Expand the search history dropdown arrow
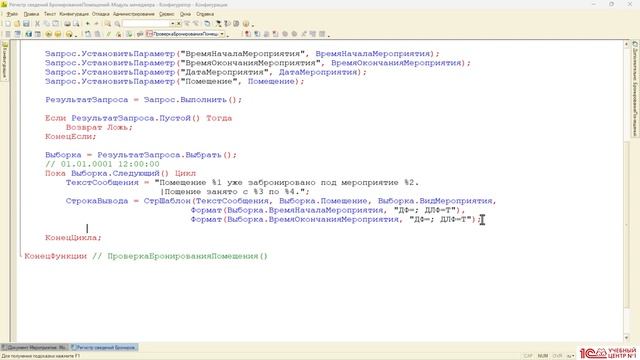This screenshot has width=640, height=360. pos(173,24)
